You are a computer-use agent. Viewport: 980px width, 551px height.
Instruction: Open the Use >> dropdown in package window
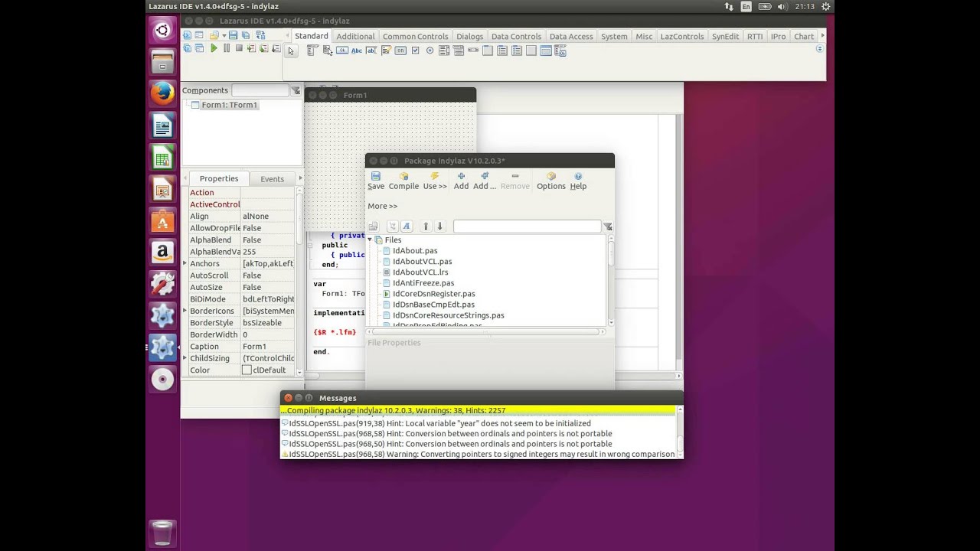coord(435,181)
